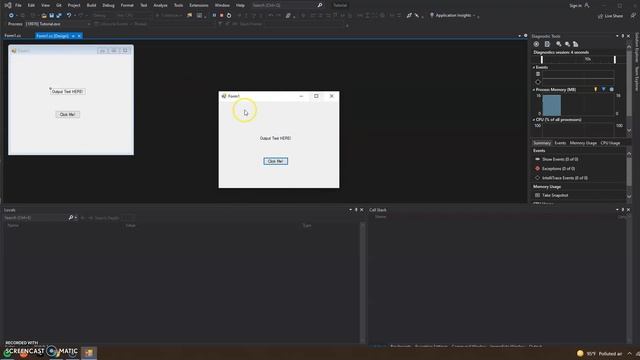Click the Diagnostic Tools output file icon
The height and width of the screenshot is (360, 640).
[x=547, y=44]
